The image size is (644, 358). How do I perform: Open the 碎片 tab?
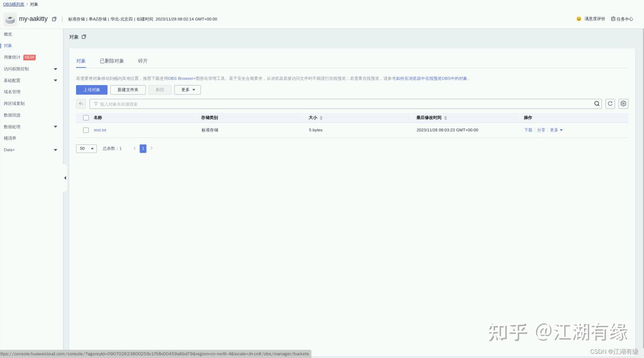143,61
